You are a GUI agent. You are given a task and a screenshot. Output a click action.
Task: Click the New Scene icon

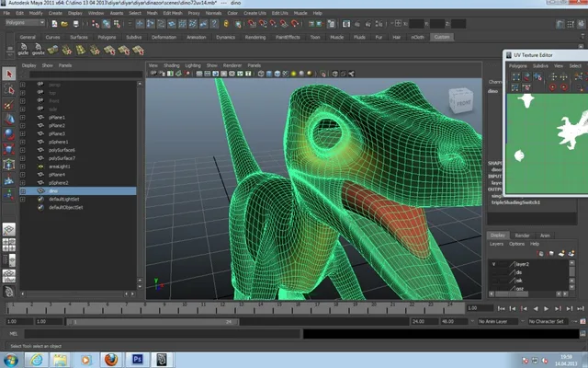coord(54,24)
